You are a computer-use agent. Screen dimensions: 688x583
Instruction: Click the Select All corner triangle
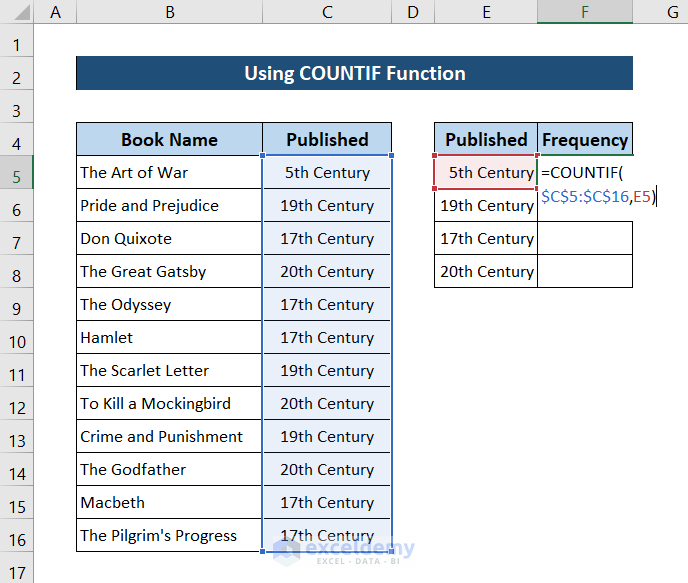coord(22,12)
